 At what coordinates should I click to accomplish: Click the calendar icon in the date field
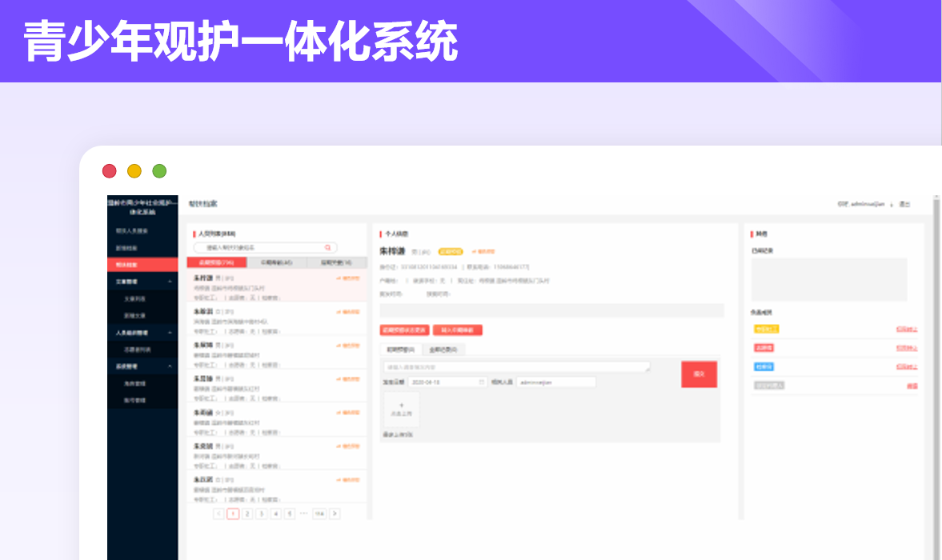tap(481, 382)
